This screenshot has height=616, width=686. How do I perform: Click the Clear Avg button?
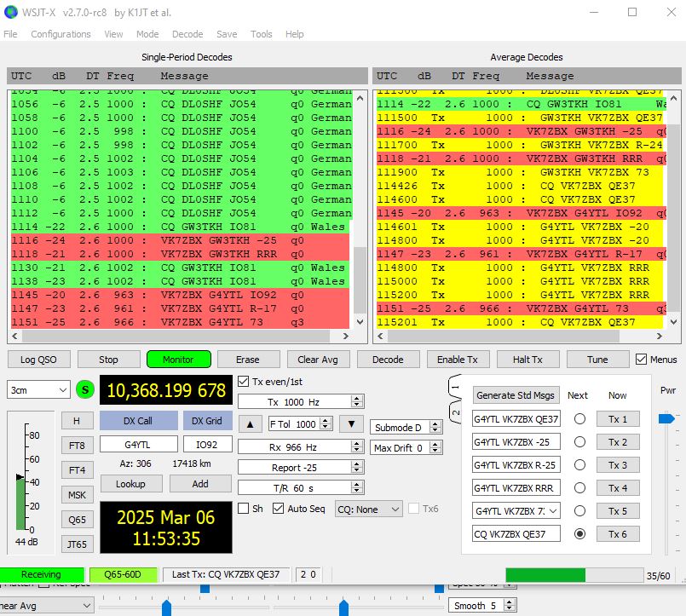pos(318,360)
